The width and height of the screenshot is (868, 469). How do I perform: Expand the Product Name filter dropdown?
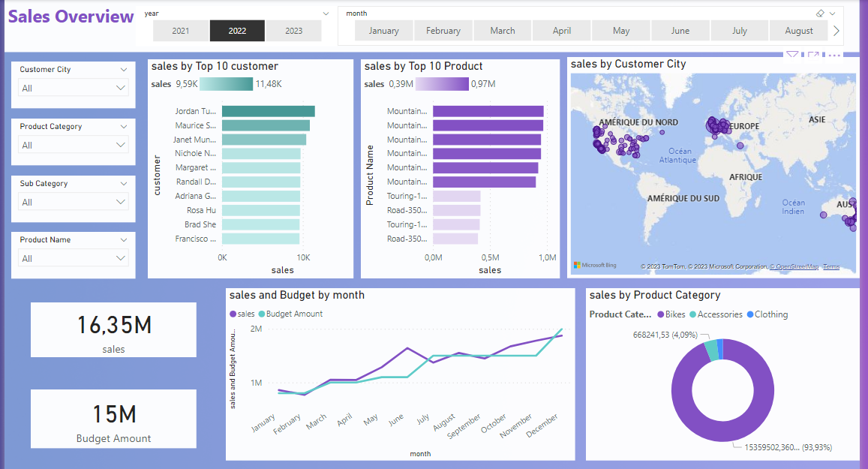point(73,257)
